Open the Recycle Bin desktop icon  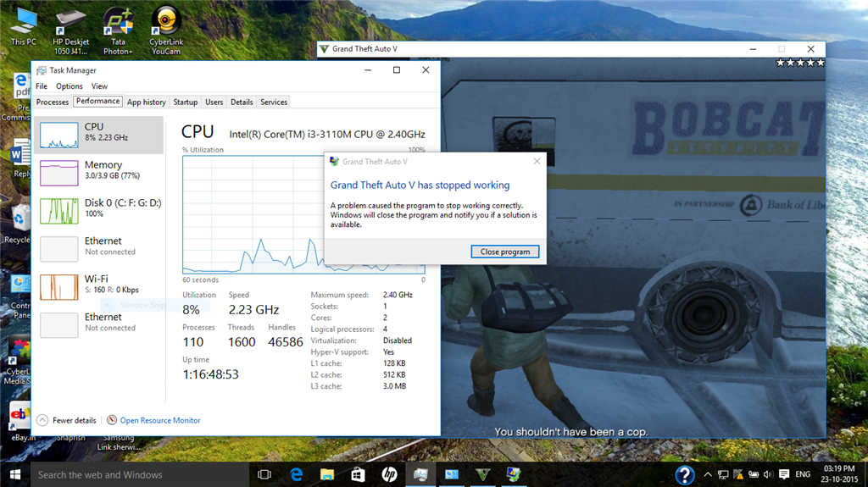click(x=18, y=224)
